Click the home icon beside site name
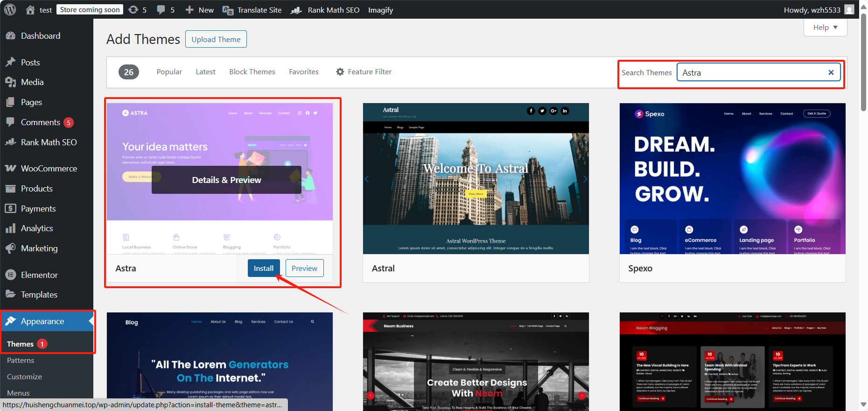The height and width of the screenshot is (411, 868). (x=30, y=10)
